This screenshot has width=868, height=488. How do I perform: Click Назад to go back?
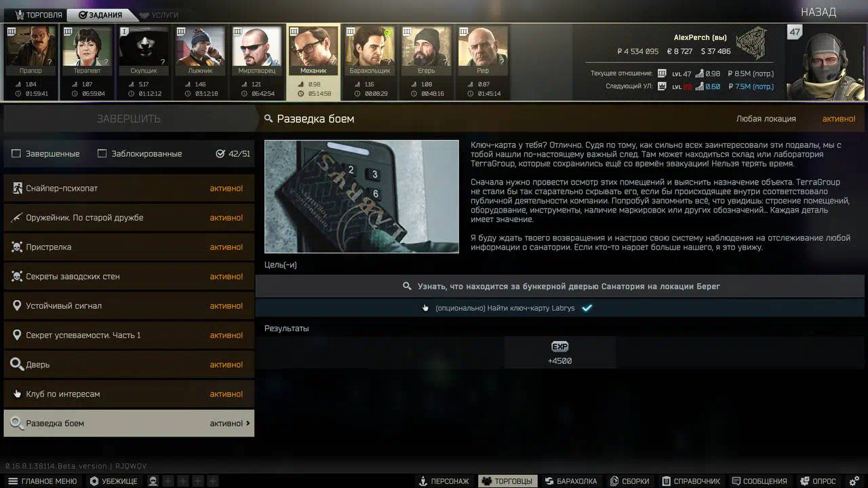click(818, 12)
